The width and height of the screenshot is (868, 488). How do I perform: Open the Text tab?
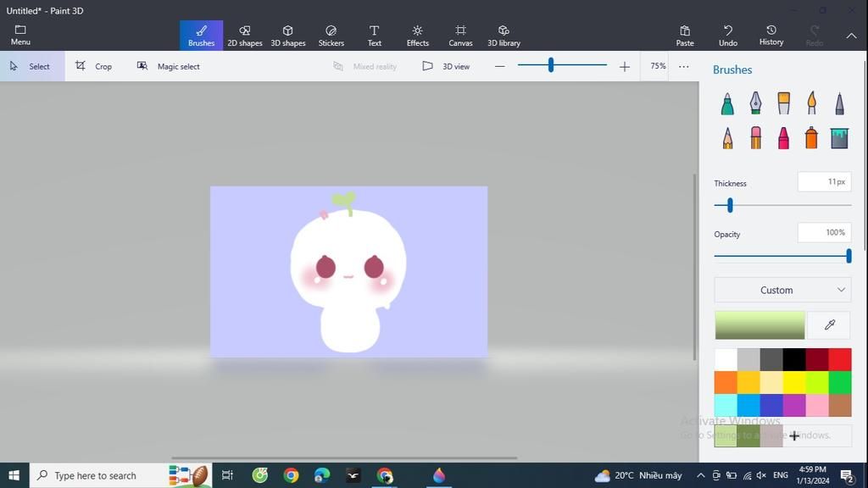[374, 36]
